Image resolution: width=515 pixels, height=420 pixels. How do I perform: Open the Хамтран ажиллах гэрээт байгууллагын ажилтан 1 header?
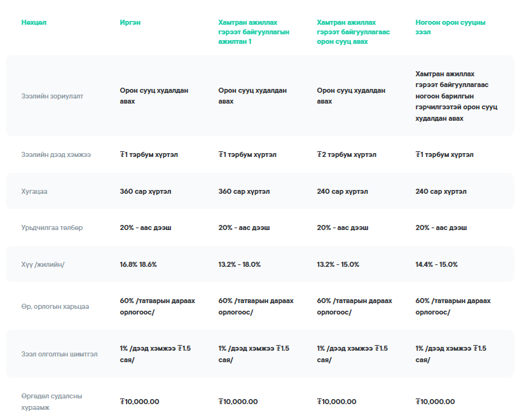254,32
